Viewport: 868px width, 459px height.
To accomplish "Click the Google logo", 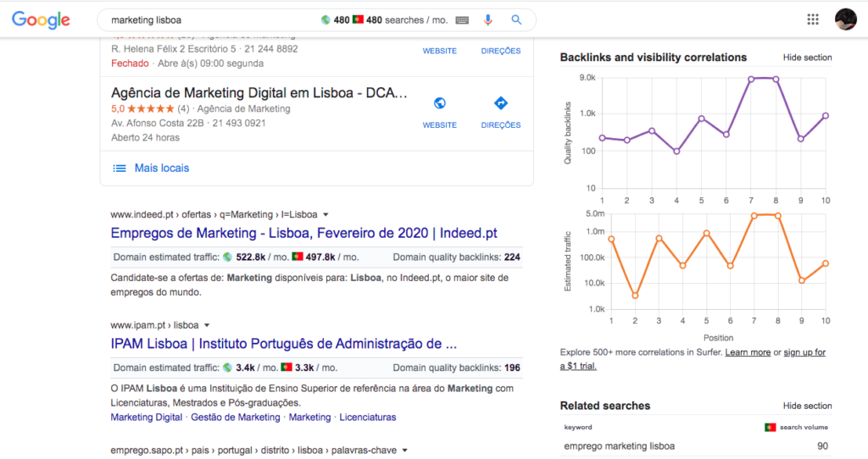I will point(42,19).
